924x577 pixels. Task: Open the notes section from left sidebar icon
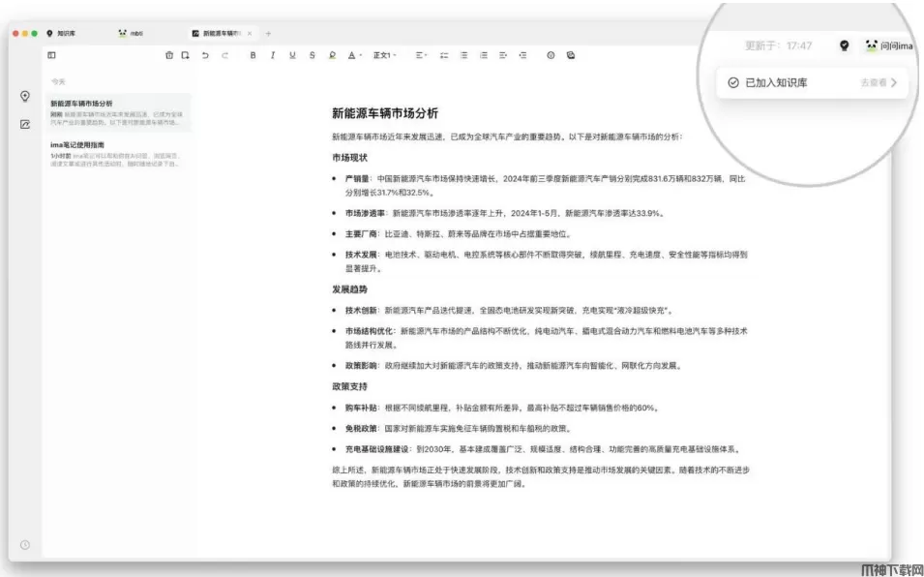[x=25, y=124]
